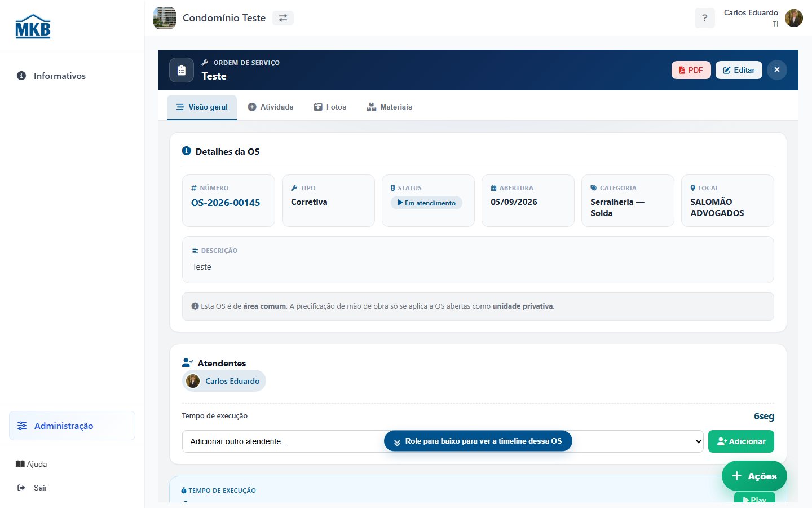812x508 pixels.
Task: Open the Materiais tab
Action: point(389,107)
